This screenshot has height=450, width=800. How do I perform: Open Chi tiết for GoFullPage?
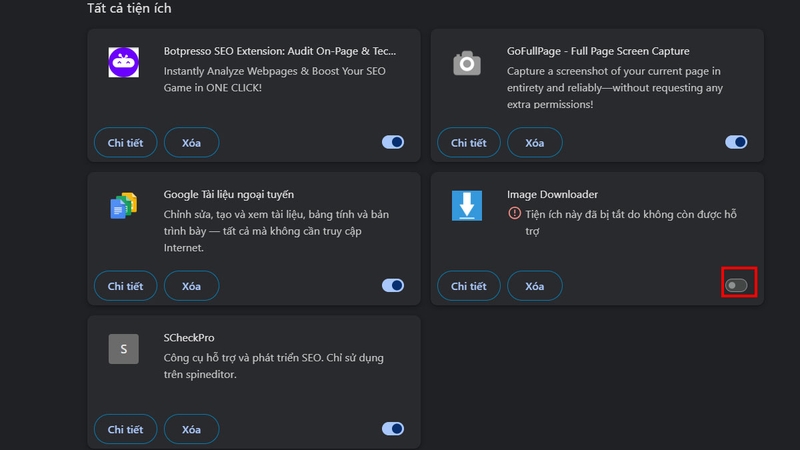(x=468, y=143)
